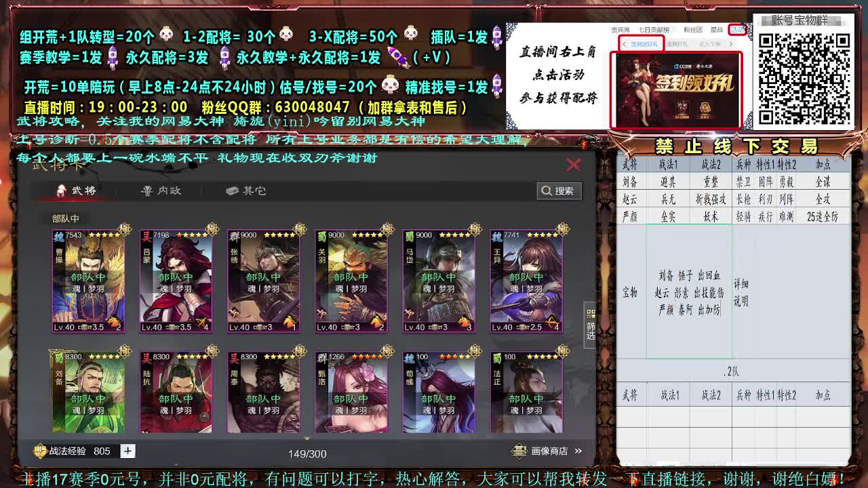Open the 周泰 hero card
The width and height of the screenshot is (868, 488).
[263, 392]
